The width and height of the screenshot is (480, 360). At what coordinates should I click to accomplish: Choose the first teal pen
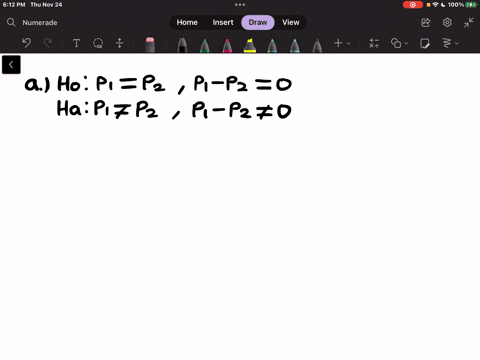pyautogui.click(x=272, y=45)
